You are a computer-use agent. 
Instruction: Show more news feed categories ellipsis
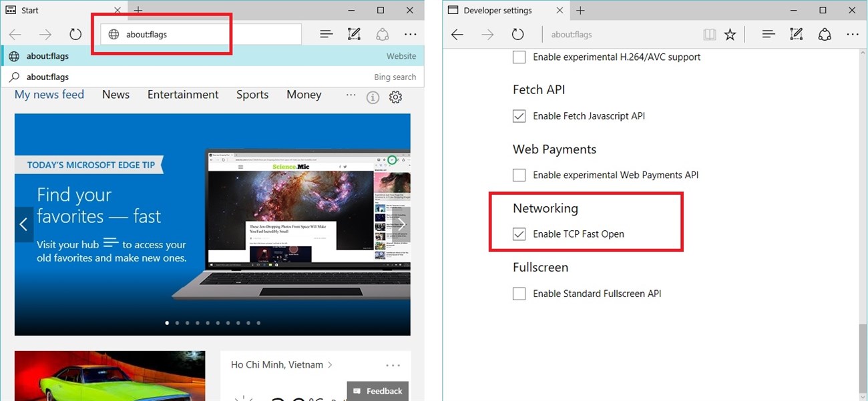tap(351, 95)
